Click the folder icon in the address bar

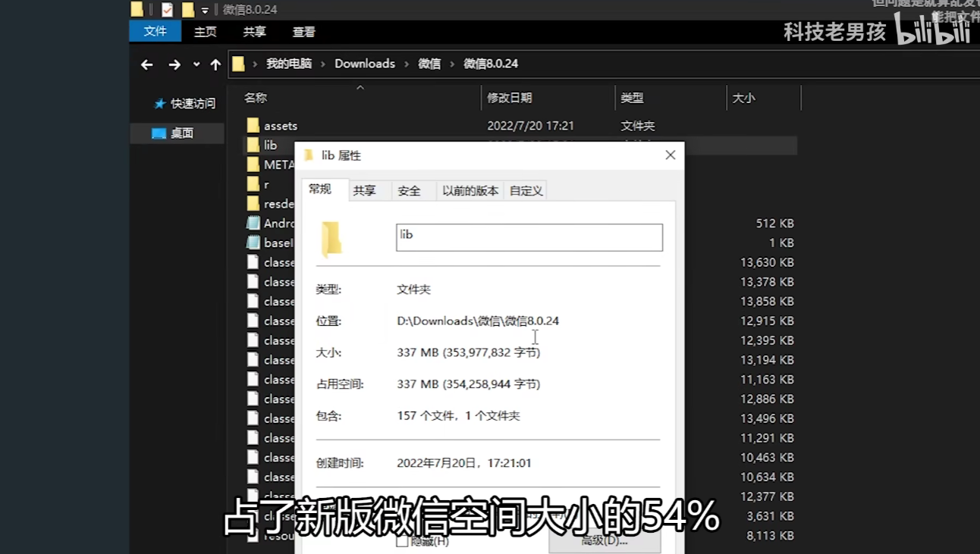238,64
